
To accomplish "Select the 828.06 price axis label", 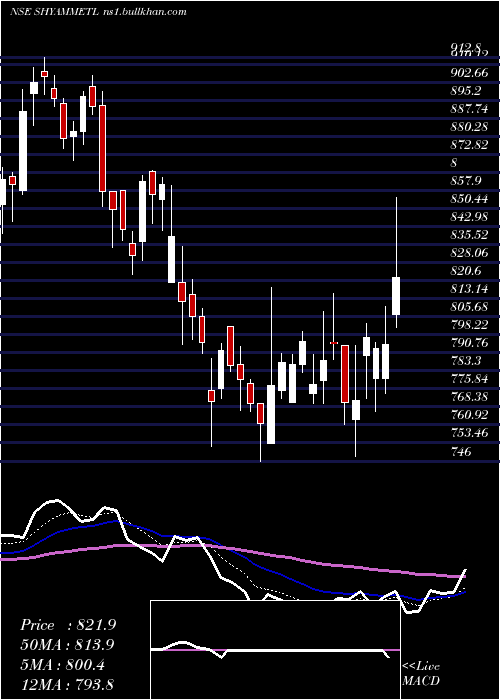I will (468, 253).
